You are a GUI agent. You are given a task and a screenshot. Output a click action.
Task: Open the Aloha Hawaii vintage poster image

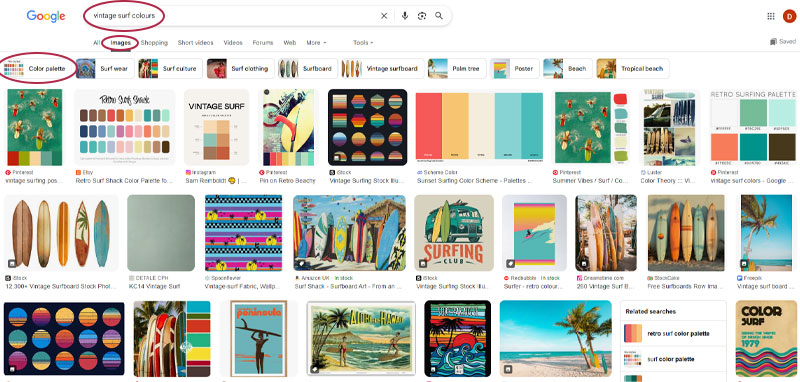362,338
